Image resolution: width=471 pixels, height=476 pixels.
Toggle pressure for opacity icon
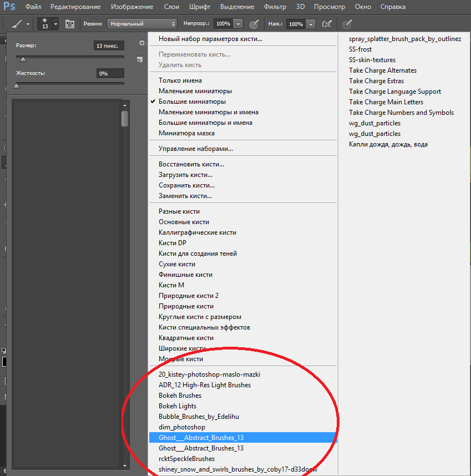tap(254, 24)
